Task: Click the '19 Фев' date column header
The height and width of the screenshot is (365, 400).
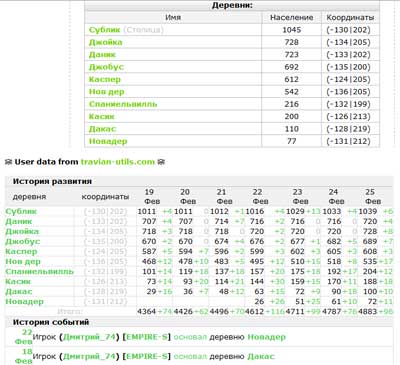Action: click(x=152, y=197)
